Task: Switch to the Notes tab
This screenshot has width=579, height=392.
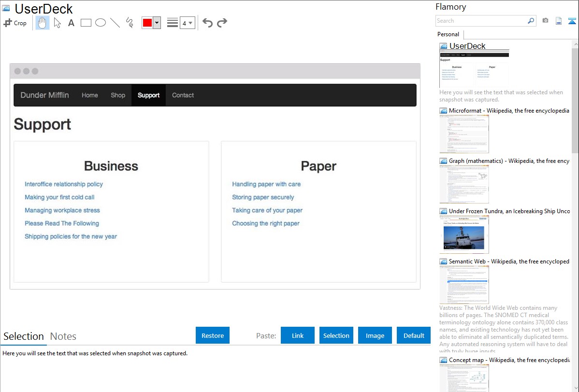Action: (63, 336)
